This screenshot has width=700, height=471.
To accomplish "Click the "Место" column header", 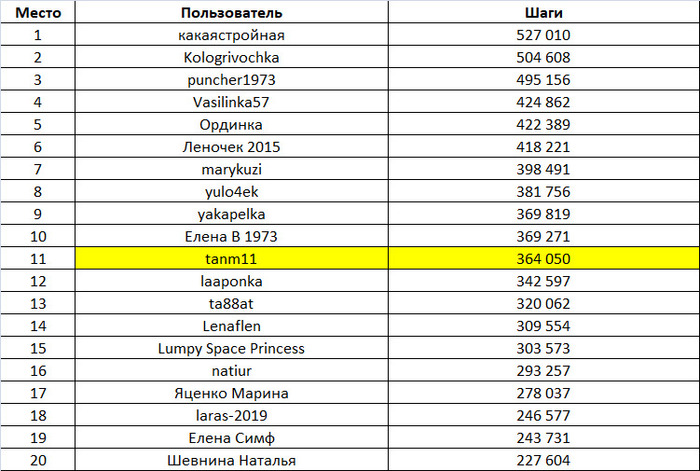I will point(38,13).
